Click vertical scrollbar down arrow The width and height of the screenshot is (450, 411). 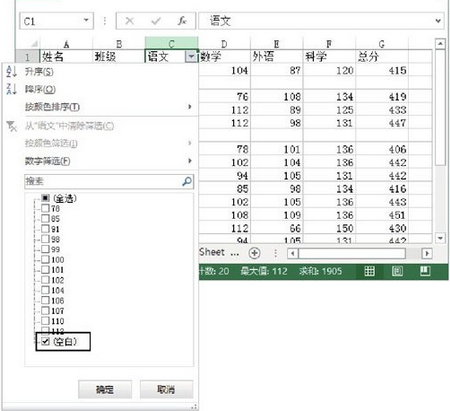tap(440, 238)
